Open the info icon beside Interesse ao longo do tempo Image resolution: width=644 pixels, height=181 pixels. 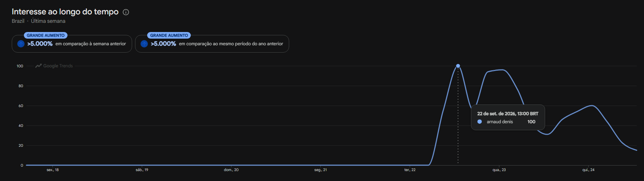(x=126, y=12)
